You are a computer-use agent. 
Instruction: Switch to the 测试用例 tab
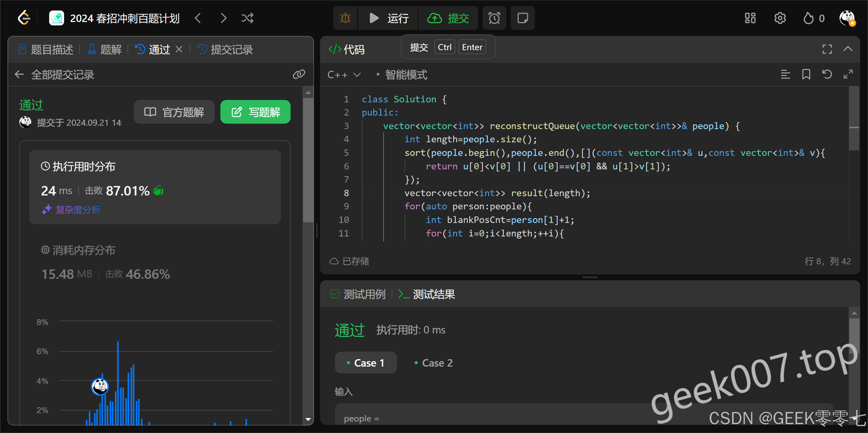(358, 294)
